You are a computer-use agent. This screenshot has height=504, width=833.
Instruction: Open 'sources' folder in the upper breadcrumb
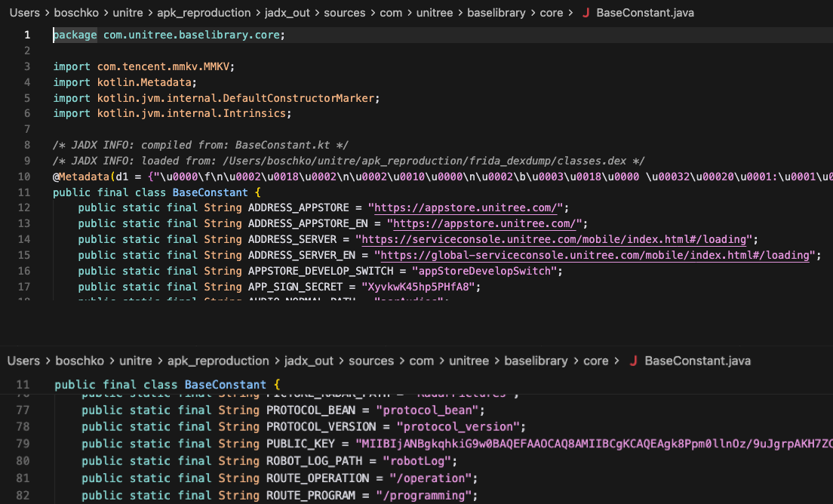tap(344, 13)
